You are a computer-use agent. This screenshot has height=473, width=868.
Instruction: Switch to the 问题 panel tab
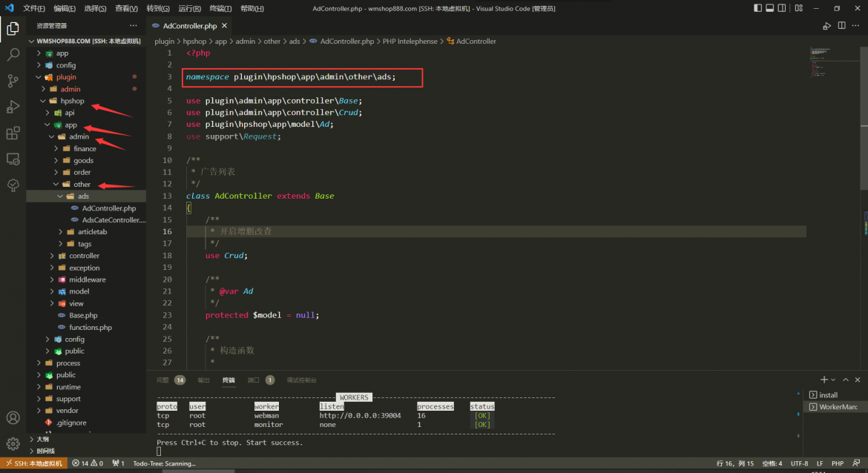[x=171, y=380]
